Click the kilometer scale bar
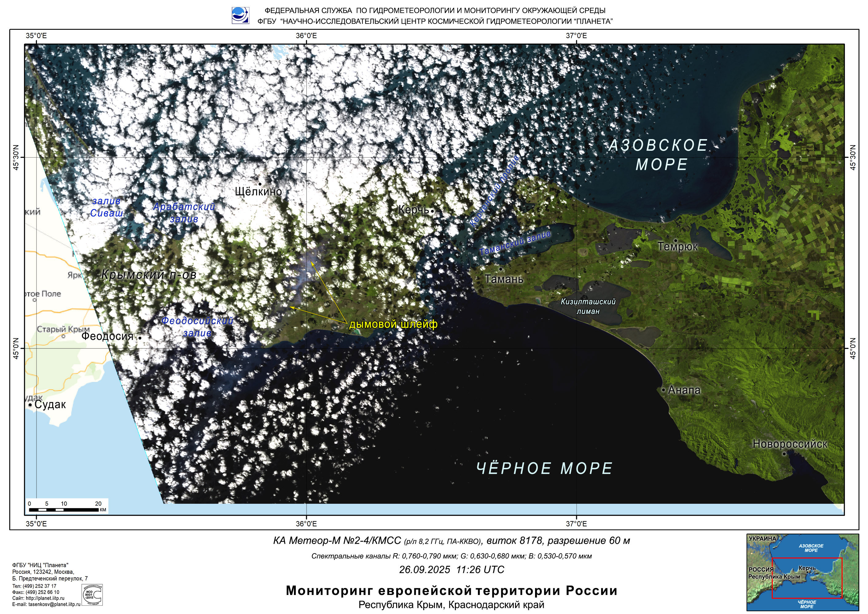 pyautogui.click(x=63, y=510)
